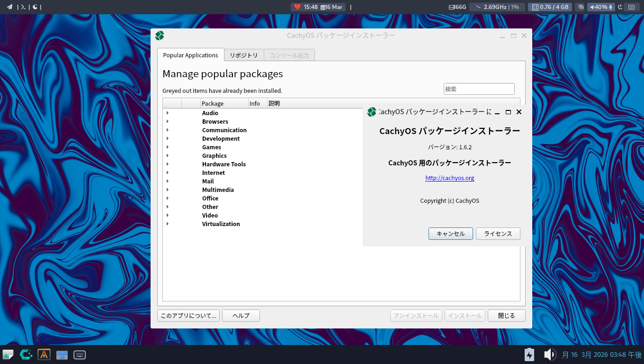Open the コンソール出力 tab
This screenshot has height=364, width=644.
[289, 55]
